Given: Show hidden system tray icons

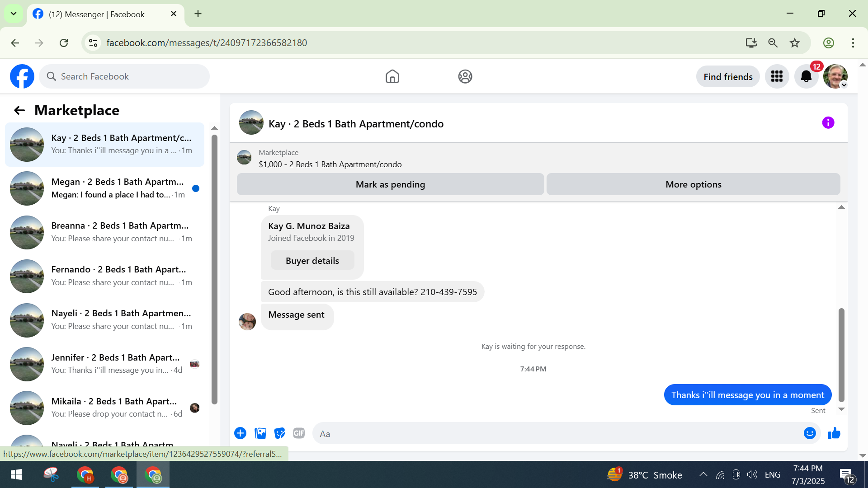Looking at the screenshot, I should pos(703,474).
